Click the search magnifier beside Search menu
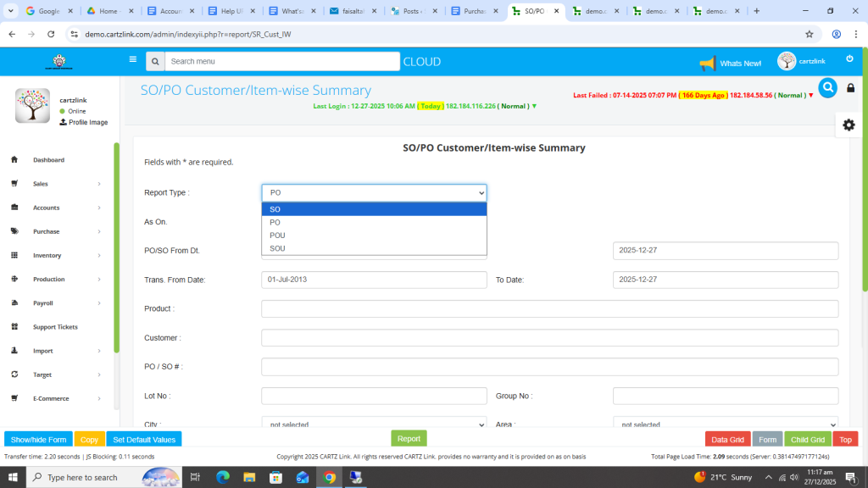This screenshot has height=488, width=868. (x=154, y=62)
